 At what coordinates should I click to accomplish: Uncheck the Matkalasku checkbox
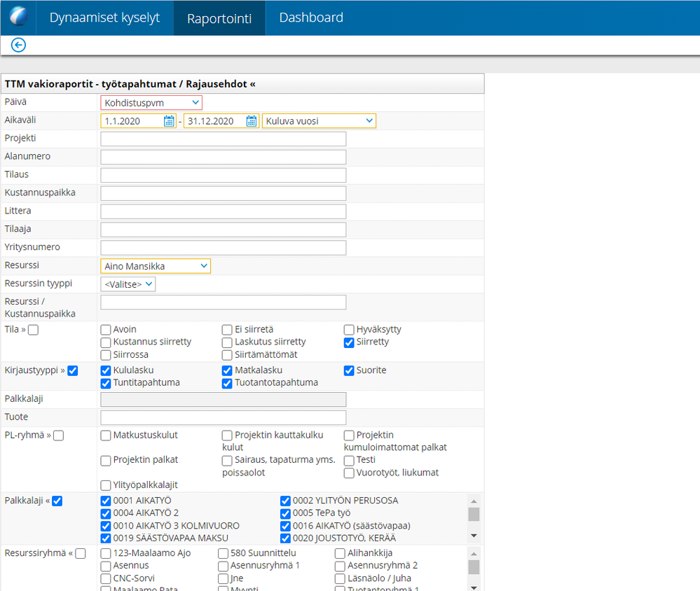227,370
